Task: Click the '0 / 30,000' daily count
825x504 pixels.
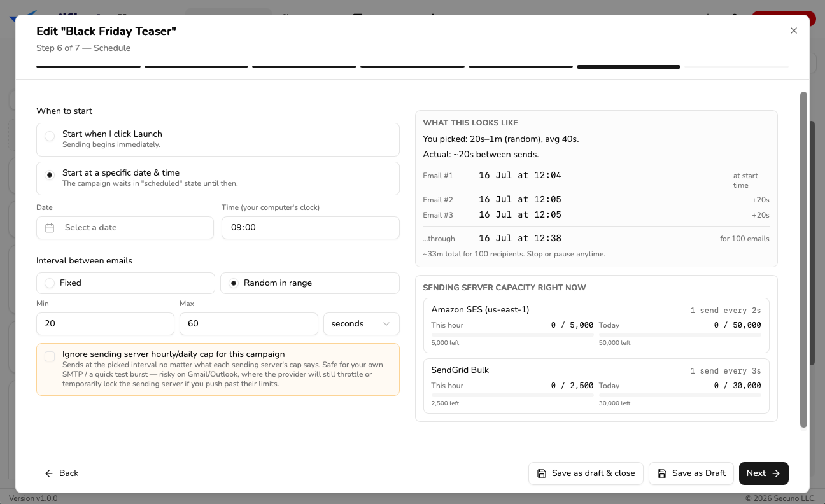Action: tap(737, 386)
